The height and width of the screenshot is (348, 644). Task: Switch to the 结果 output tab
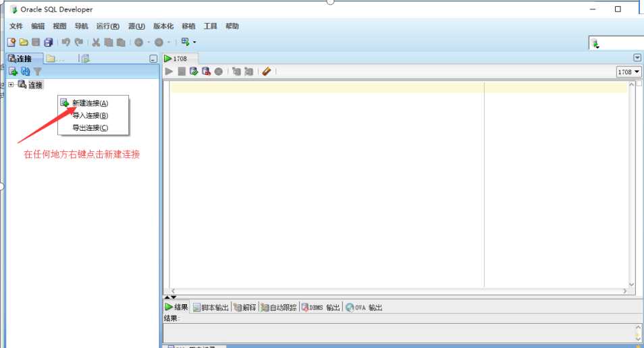177,307
